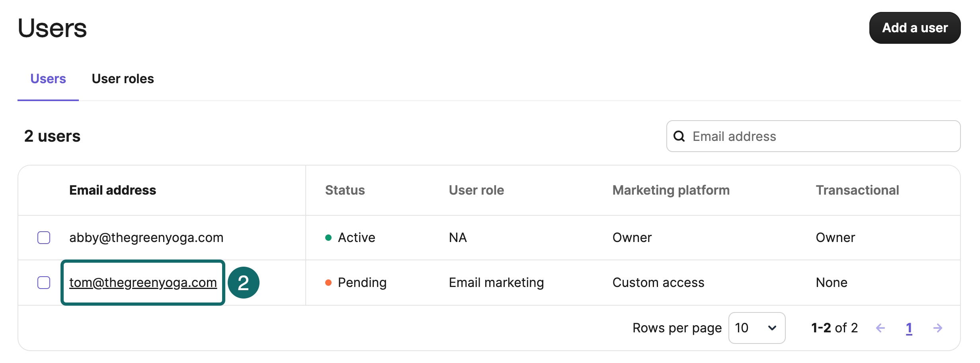Switch to the User roles tab
The image size is (980, 363).
[123, 79]
